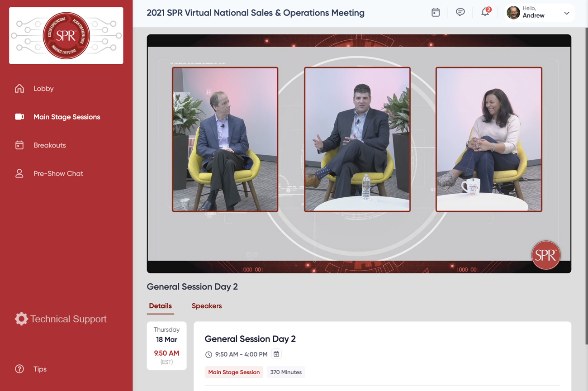
Task: Expand the user profile dropdown chevron
Action: tap(567, 13)
